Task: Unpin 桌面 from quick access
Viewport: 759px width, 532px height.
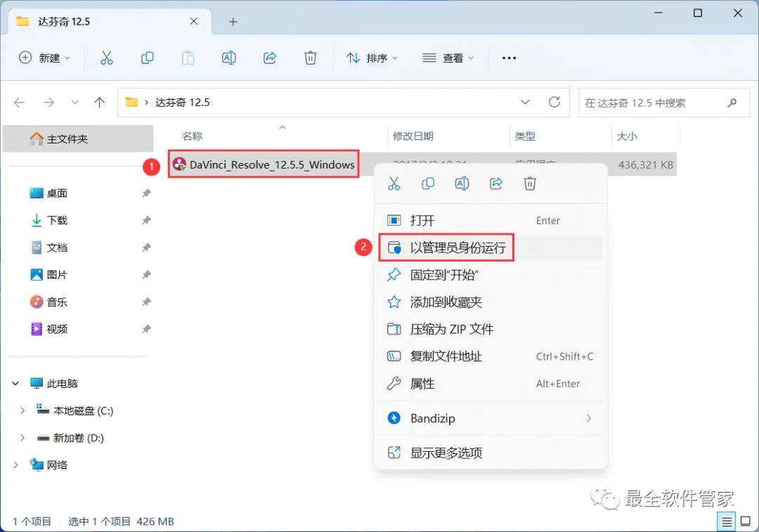Action: click(x=146, y=193)
